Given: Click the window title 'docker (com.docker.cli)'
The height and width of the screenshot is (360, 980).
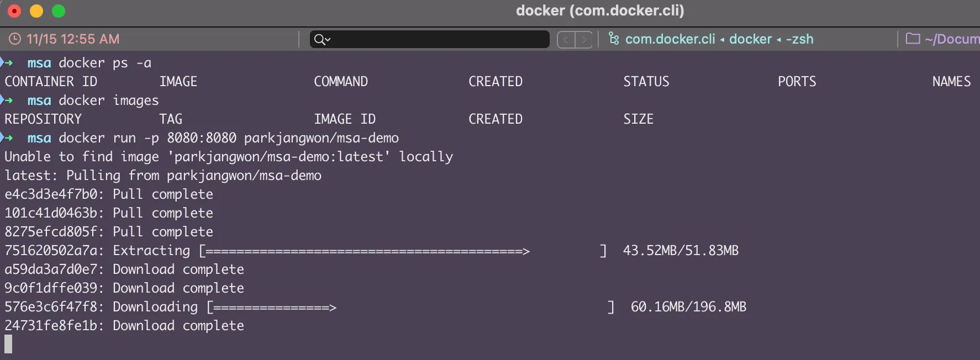Looking at the screenshot, I should (599, 10).
